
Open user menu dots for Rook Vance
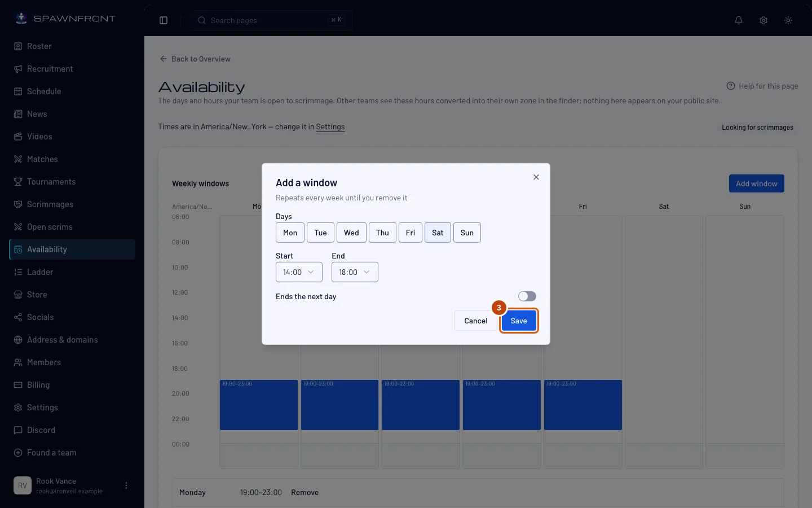tap(126, 485)
